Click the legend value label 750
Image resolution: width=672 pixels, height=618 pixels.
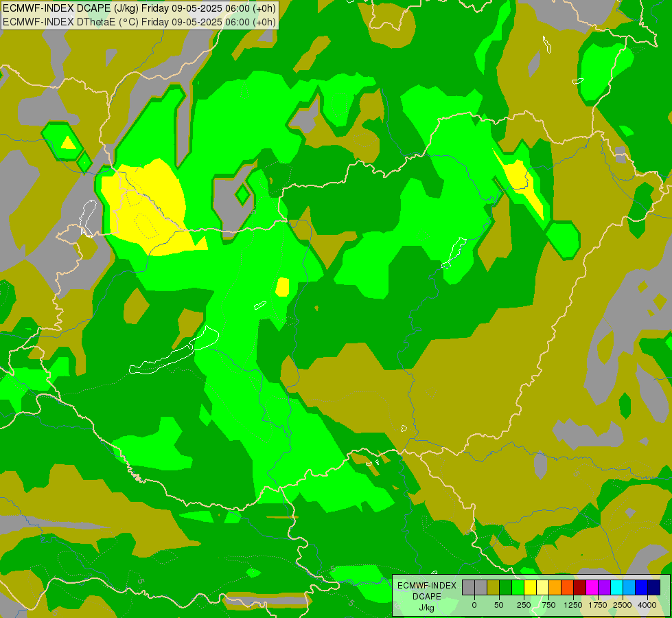point(548,605)
